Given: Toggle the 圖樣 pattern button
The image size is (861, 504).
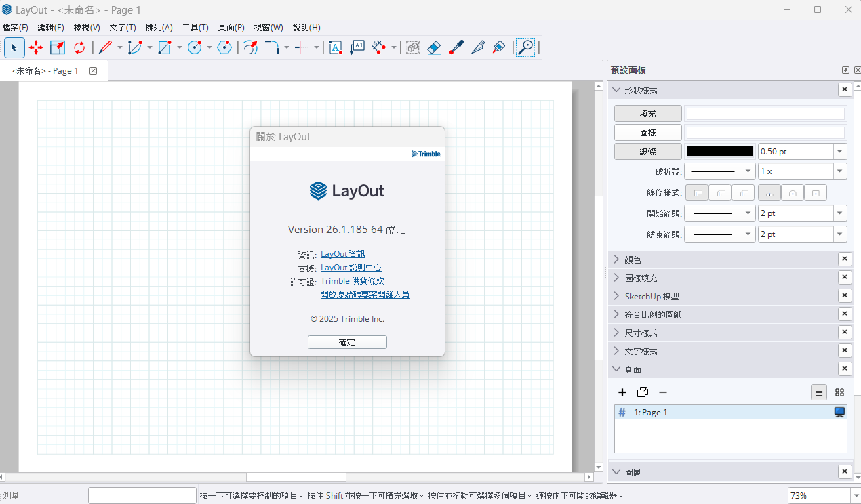Looking at the screenshot, I should click(647, 132).
